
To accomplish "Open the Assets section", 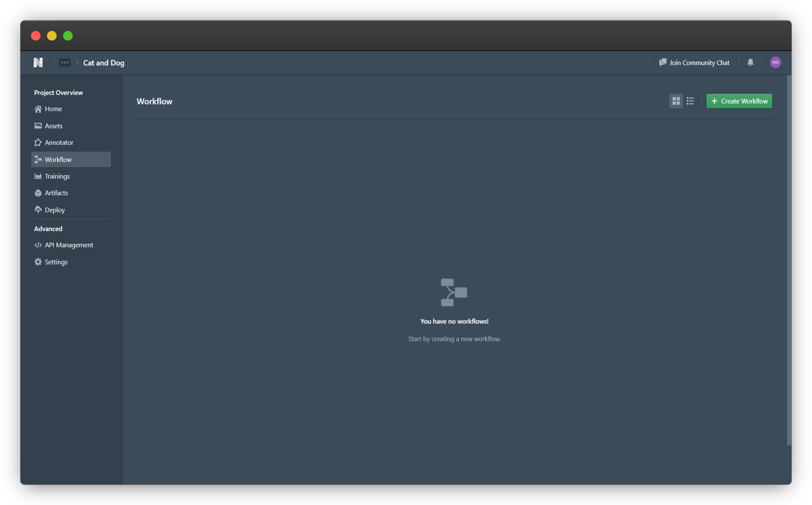I will (53, 126).
